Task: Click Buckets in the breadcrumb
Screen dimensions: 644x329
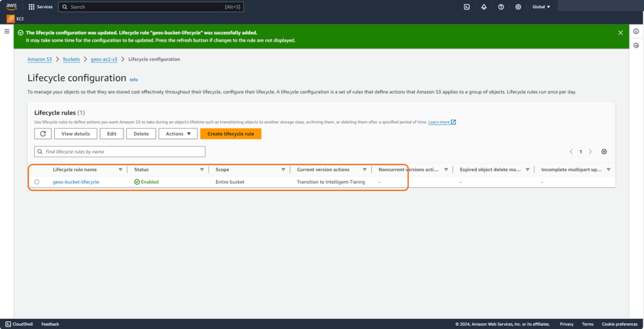Action: [x=71, y=59]
